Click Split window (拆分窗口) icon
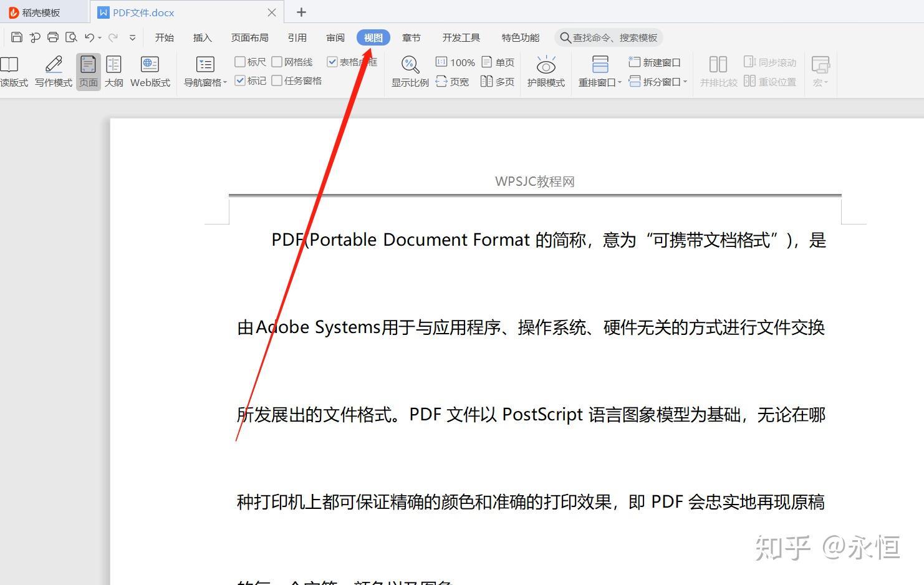The width and height of the screenshot is (924, 585). (635, 81)
